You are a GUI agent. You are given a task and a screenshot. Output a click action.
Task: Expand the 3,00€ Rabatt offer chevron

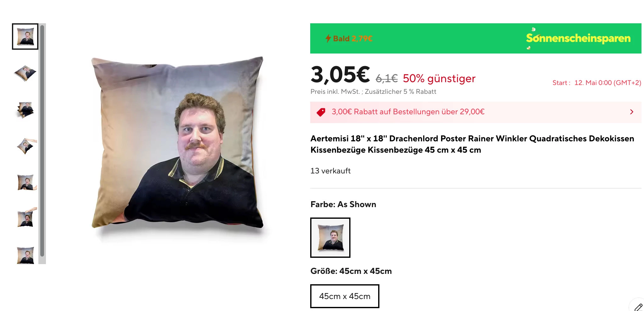pos(631,112)
